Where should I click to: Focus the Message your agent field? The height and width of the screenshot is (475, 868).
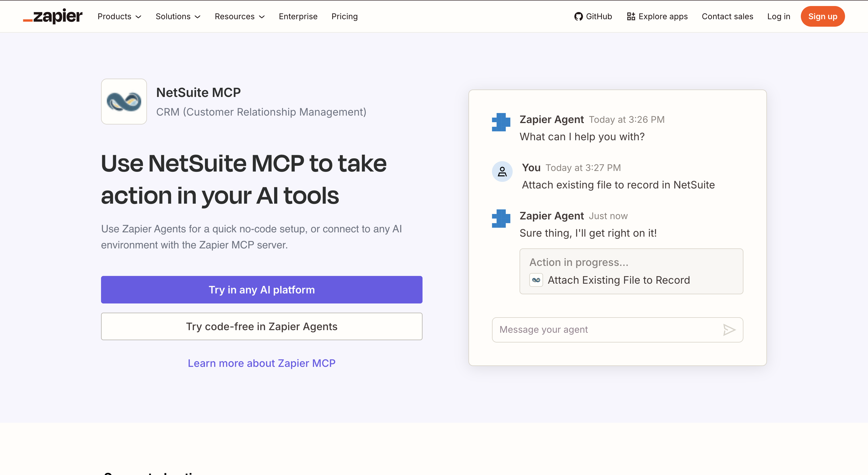pyautogui.click(x=617, y=330)
